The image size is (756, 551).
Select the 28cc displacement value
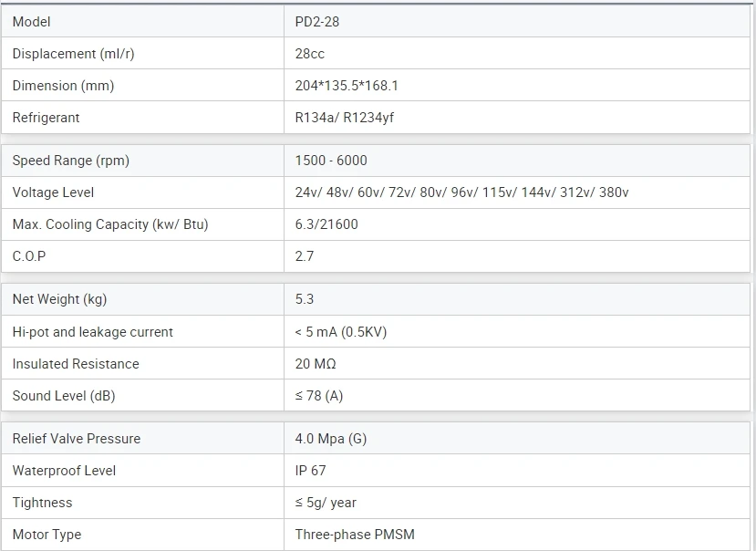coord(310,54)
